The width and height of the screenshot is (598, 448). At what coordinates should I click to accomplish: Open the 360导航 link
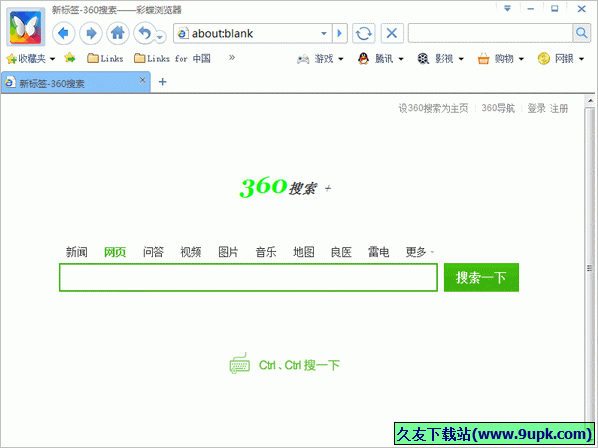click(x=498, y=109)
